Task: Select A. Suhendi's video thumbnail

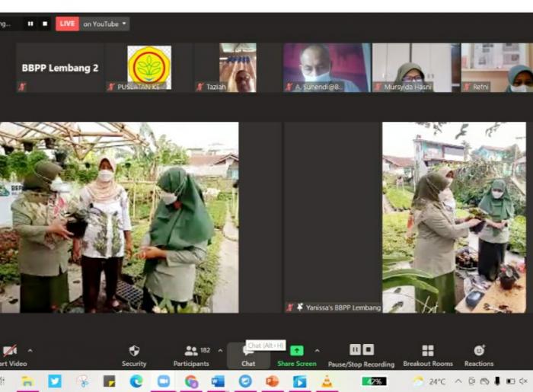Action: (327, 67)
